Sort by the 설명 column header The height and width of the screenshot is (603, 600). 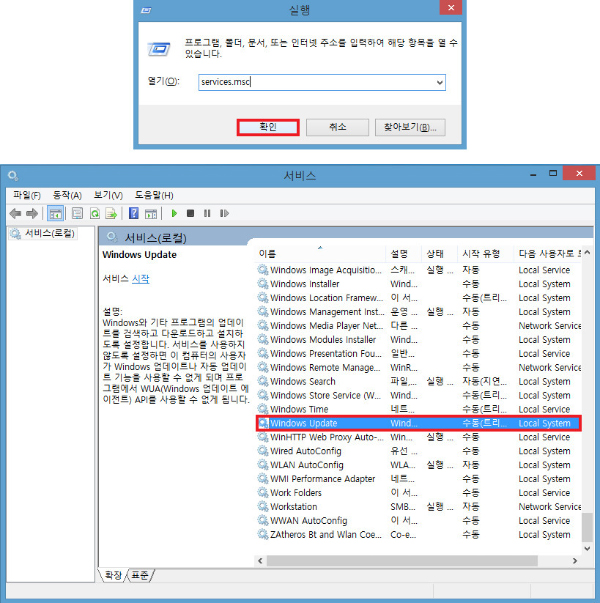point(403,254)
